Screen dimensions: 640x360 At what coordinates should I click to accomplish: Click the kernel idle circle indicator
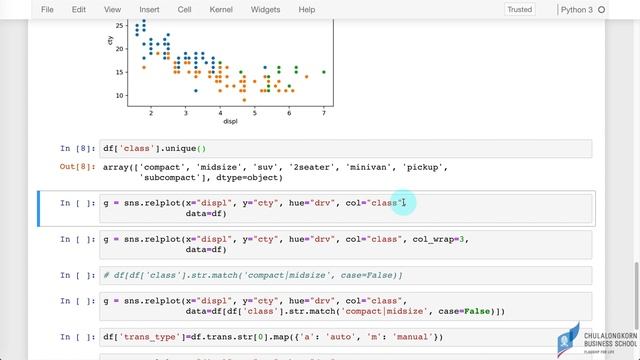(601, 9)
